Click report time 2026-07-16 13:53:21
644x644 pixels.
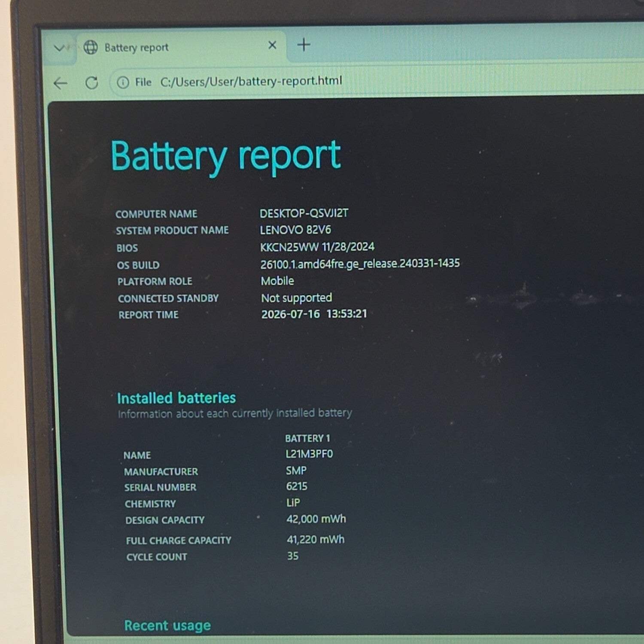pyautogui.click(x=314, y=314)
